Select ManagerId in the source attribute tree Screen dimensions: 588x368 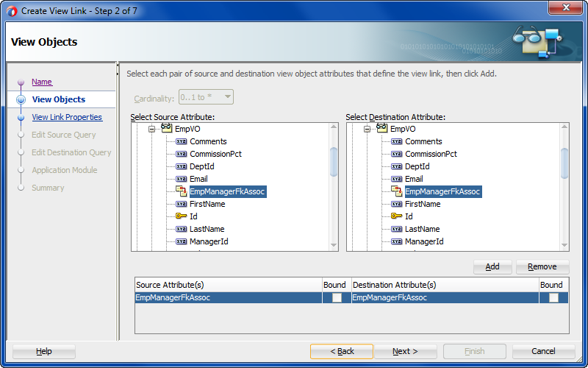209,241
